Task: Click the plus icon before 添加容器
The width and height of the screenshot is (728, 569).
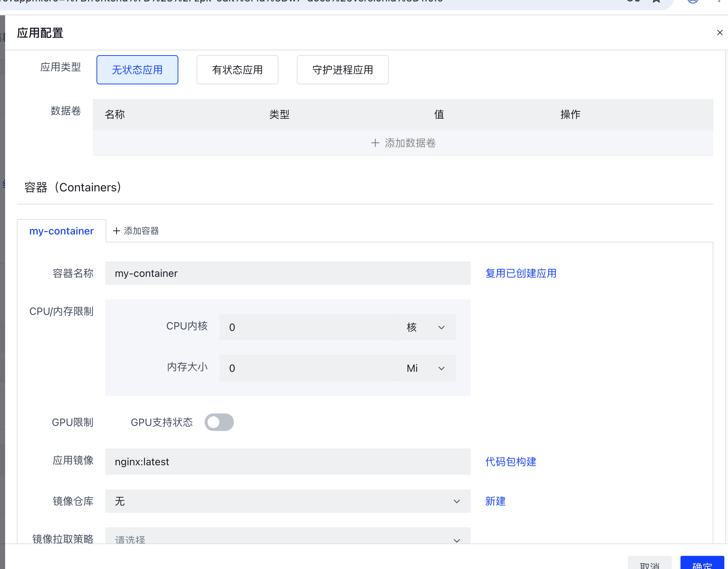Action: point(117,231)
